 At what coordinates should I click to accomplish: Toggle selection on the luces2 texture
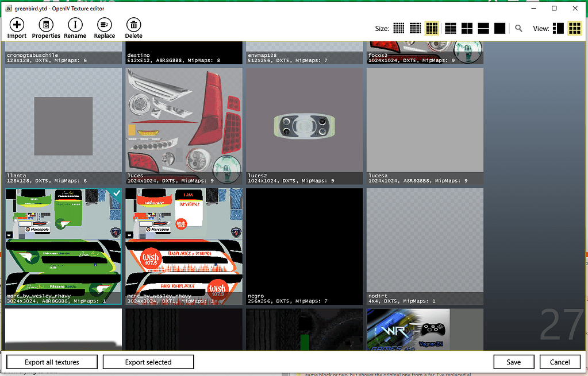point(304,119)
